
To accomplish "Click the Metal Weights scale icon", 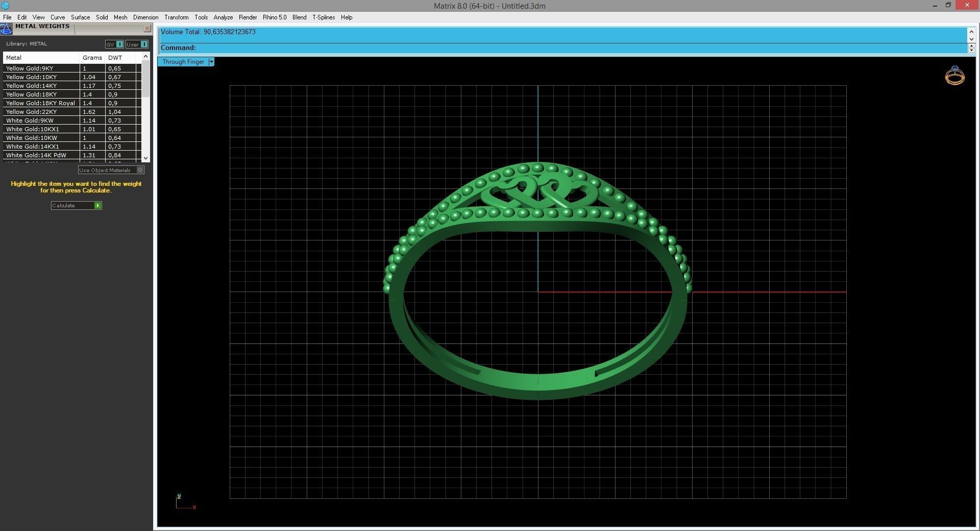I will 6,29.
